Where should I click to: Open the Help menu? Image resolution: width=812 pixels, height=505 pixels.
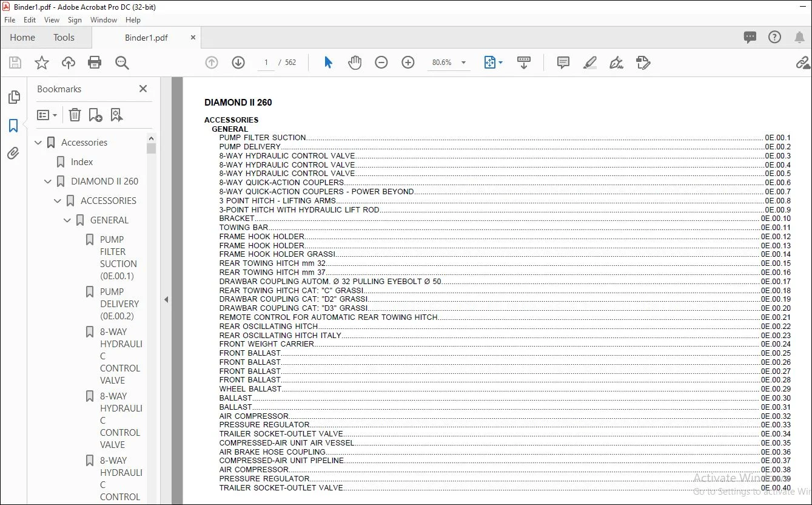[x=133, y=20]
